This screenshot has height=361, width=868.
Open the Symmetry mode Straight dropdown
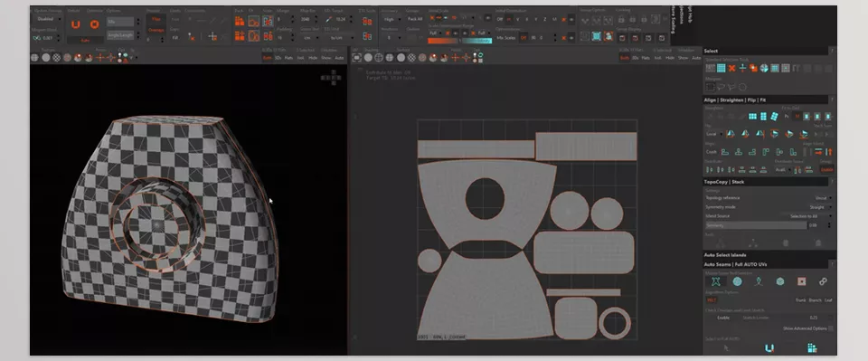click(x=820, y=207)
